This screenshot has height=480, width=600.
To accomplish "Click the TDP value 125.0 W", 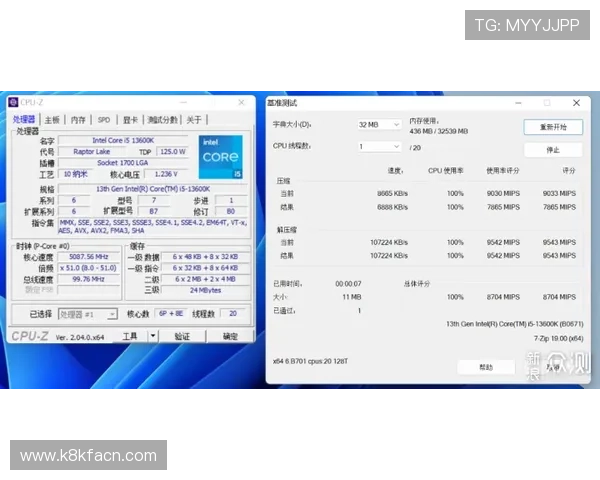I will pyautogui.click(x=173, y=152).
